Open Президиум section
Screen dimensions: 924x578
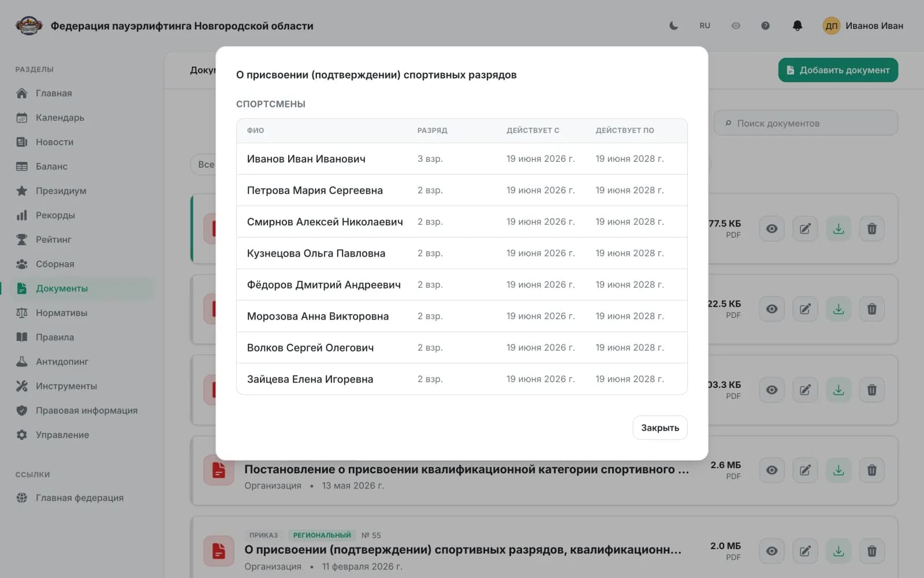click(x=61, y=191)
